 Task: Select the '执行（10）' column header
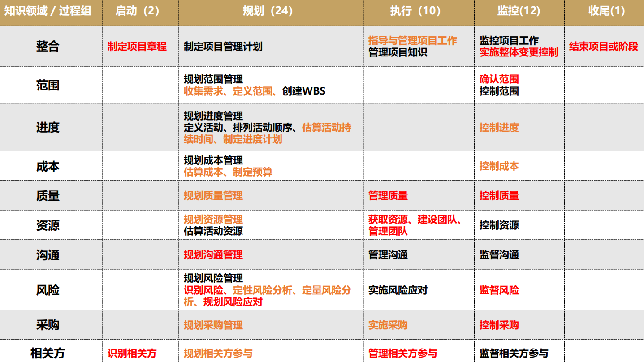click(x=415, y=11)
